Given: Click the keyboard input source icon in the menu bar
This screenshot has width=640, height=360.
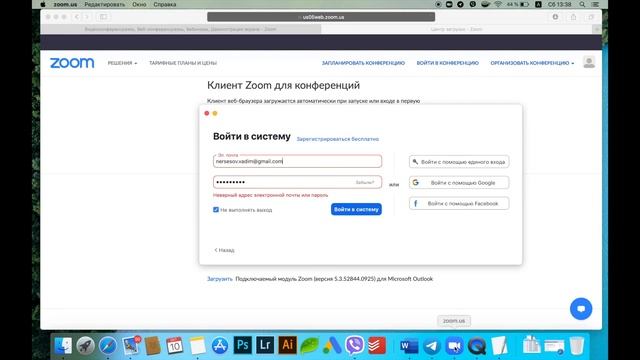Looking at the screenshot, I should (538, 4).
